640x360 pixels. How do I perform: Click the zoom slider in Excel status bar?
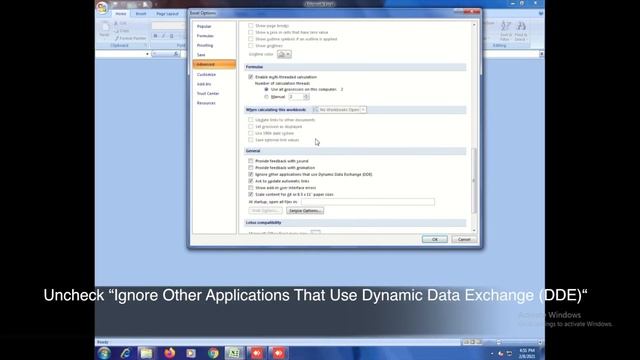click(498, 342)
